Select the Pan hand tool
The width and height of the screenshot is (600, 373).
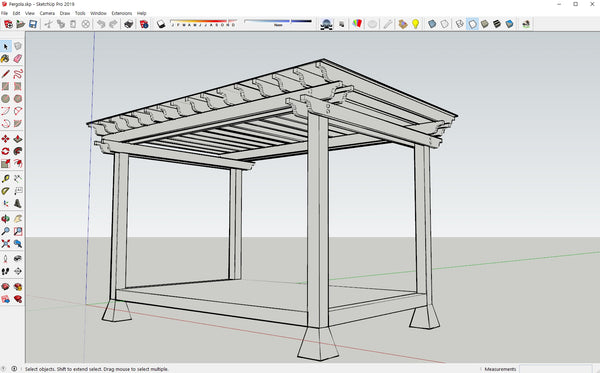18,219
